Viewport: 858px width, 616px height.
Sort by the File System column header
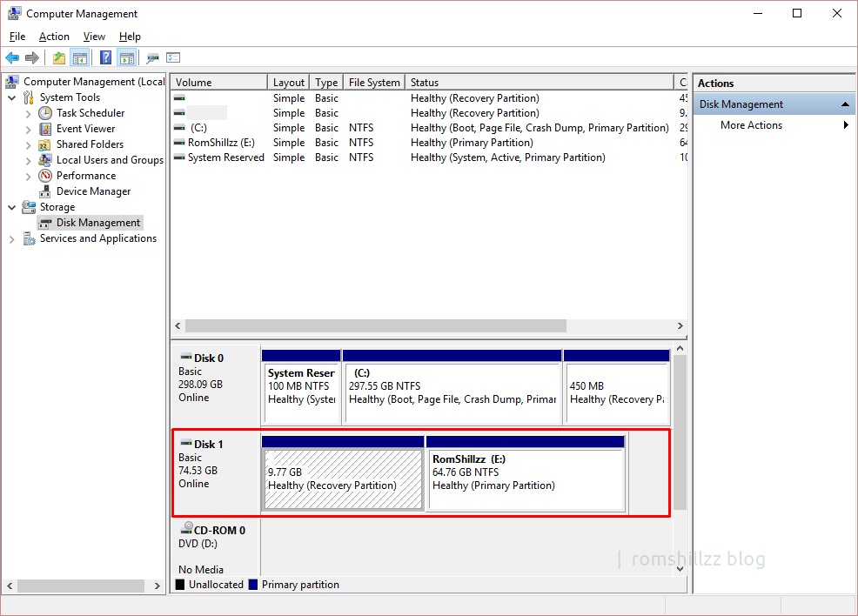tap(374, 82)
